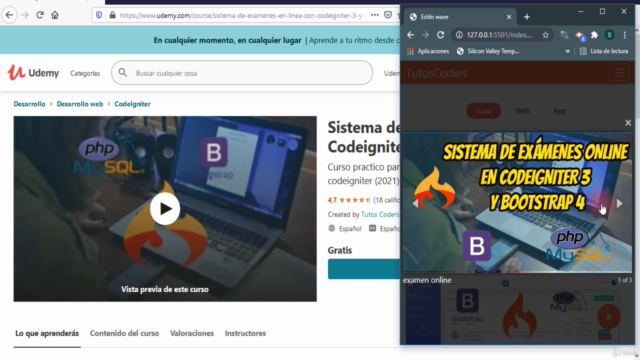
Task: Click the scroll-to-top round button
Action: coord(609,317)
